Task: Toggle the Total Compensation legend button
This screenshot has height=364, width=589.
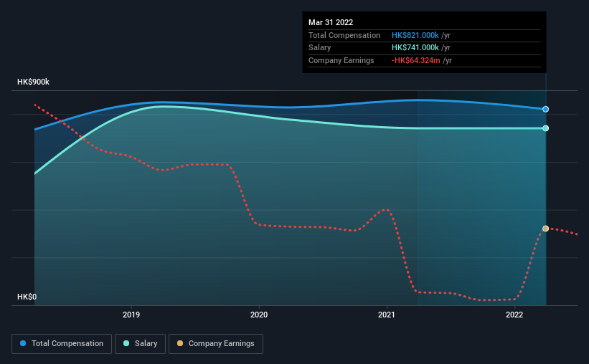Action: coord(62,344)
